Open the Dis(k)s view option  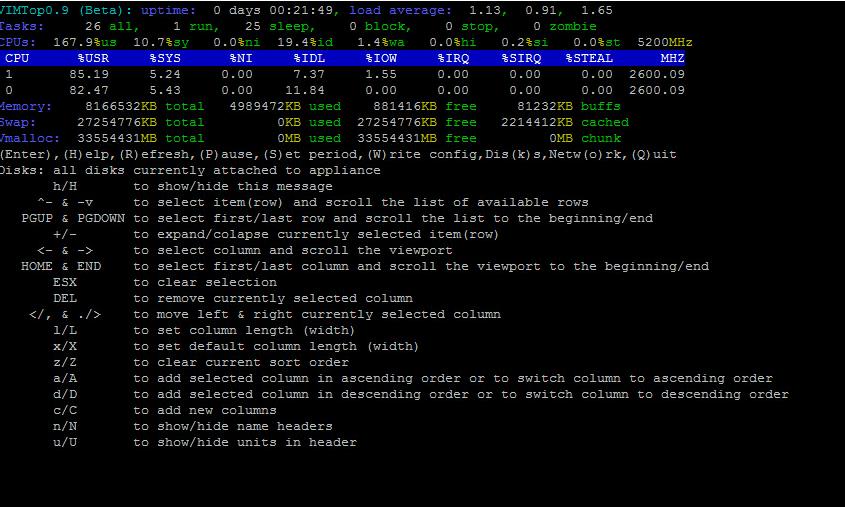tap(517, 155)
